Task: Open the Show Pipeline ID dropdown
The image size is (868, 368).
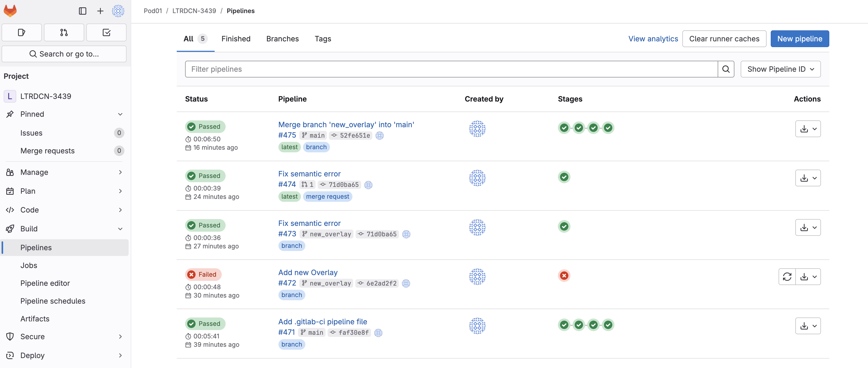Action: pos(780,69)
